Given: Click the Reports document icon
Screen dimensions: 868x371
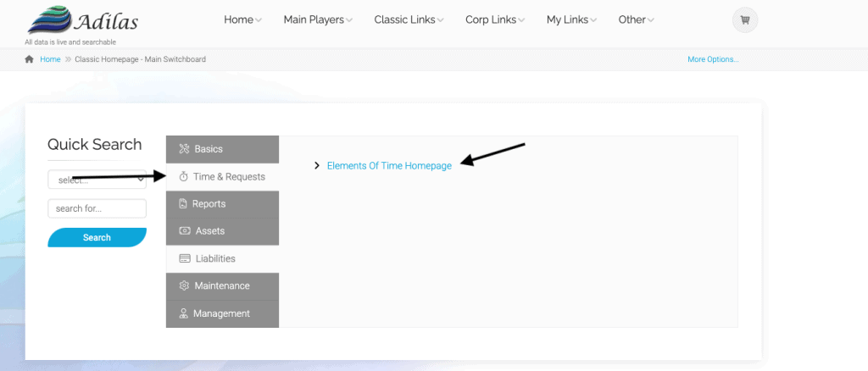Looking at the screenshot, I should click(183, 204).
